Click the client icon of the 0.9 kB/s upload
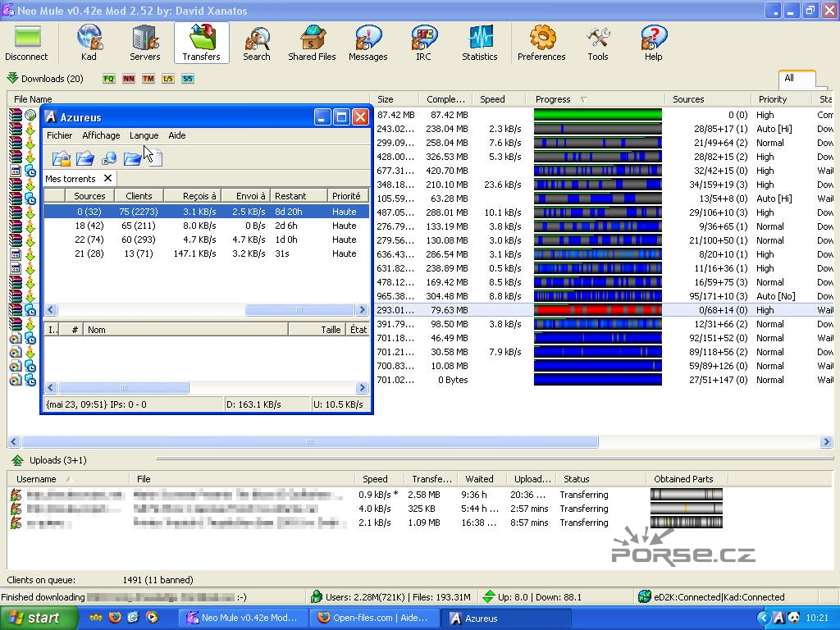Viewport: 840px width, 630px height. (16, 495)
